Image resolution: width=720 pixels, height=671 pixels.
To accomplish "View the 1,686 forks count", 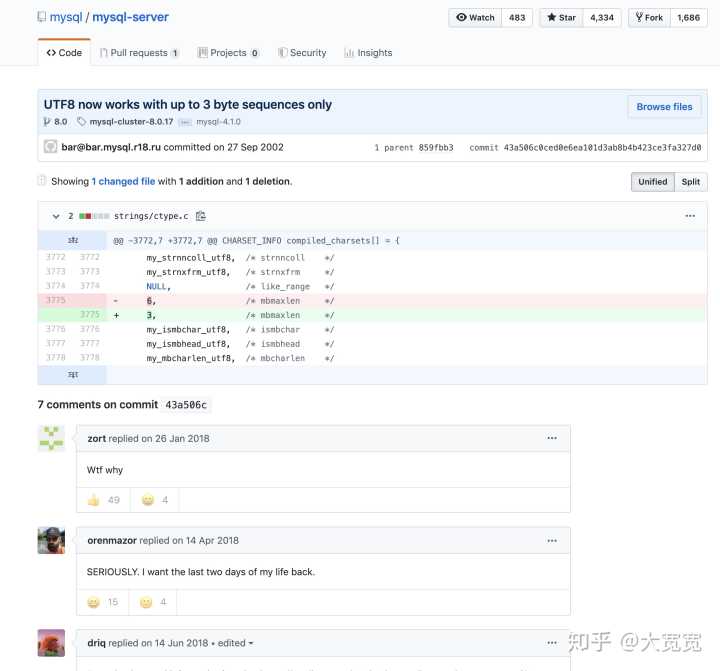I will tap(688, 17).
